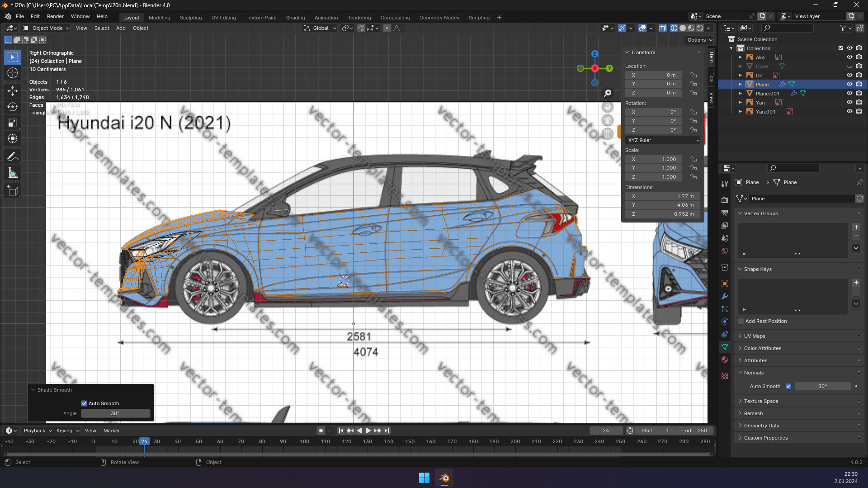This screenshot has height=488, width=868.
Task: Switch perspective/orthographic using the grid gizmo
Action: pos(608,134)
